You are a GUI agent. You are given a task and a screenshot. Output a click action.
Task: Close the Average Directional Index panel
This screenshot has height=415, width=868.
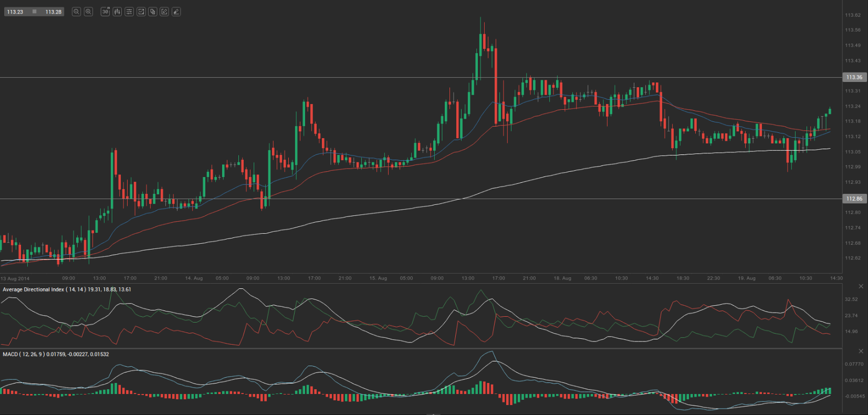tap(861, 286)
